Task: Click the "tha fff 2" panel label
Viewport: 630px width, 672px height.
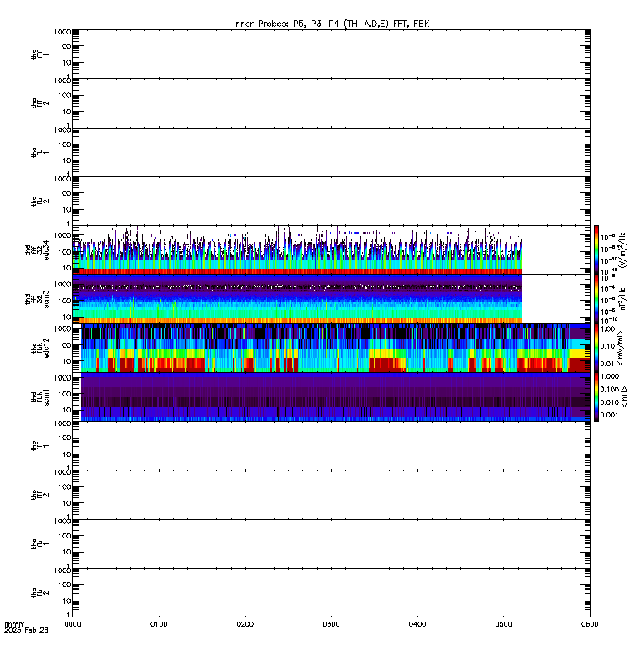Action: [39, 102]
